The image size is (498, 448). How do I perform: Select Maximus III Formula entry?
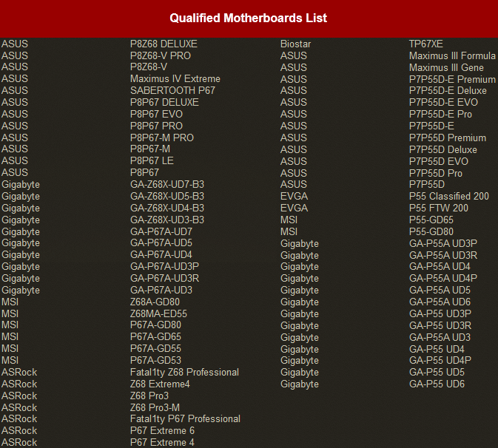452,55
